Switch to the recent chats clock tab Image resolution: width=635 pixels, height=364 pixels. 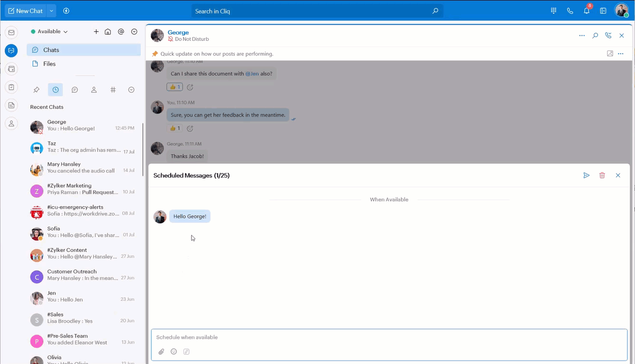pyautogui.click(x=55, y=89)
